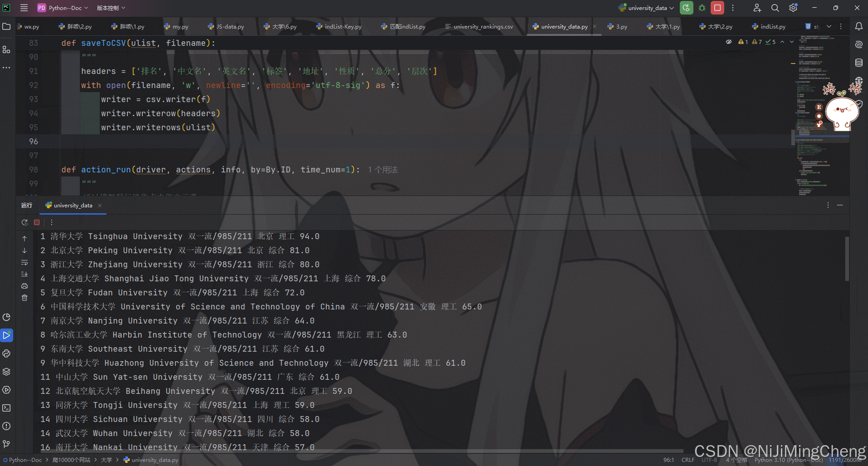
Task: Close the university_data.py editor tab
Action: tap(595, 26)
